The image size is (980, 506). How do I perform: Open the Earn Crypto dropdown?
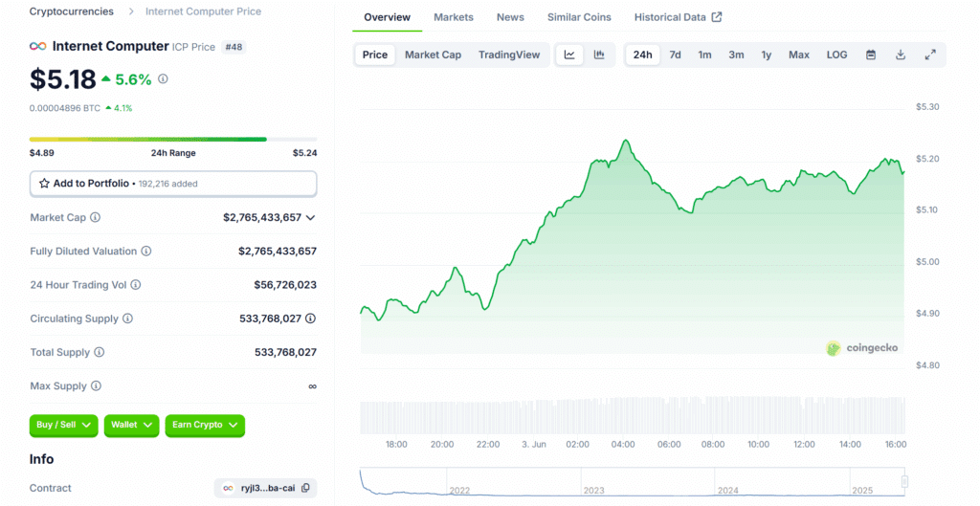coord(205,426)
